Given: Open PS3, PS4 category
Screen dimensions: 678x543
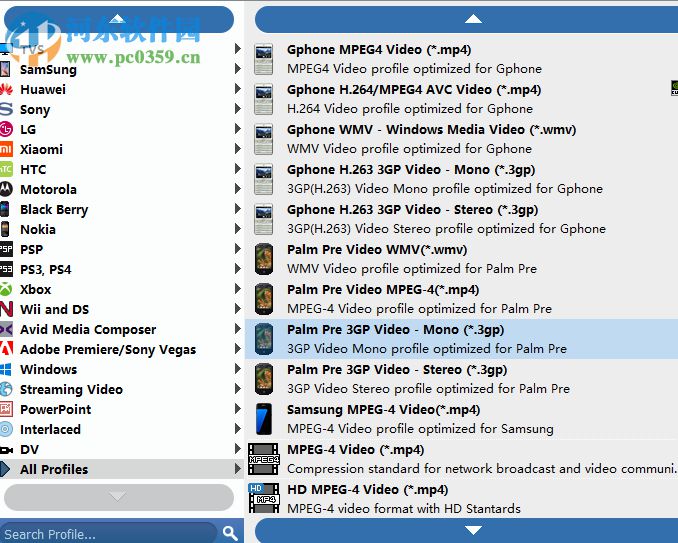Looking at the screenshot, I should 121,269.
